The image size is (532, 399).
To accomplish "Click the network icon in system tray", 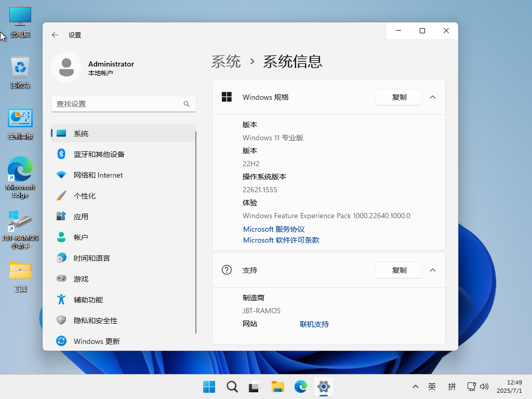I will click(x=471, y=387).
